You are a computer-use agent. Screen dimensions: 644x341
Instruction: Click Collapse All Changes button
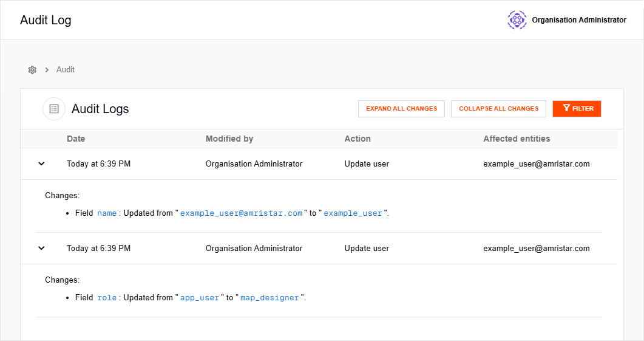coord(498,109)
